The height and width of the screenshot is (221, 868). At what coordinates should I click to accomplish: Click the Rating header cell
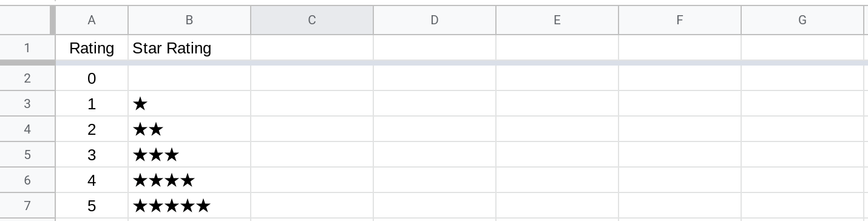coord(92,48)
